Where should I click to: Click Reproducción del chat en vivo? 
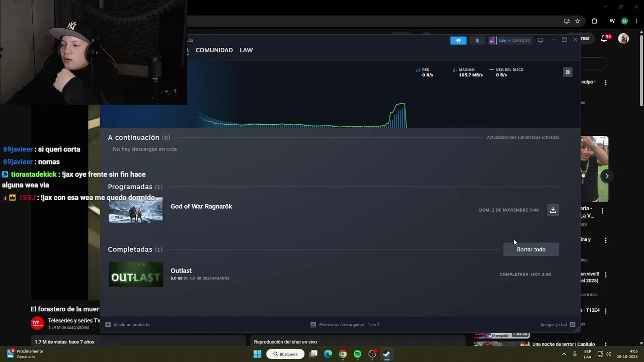[x=285, y=342]
